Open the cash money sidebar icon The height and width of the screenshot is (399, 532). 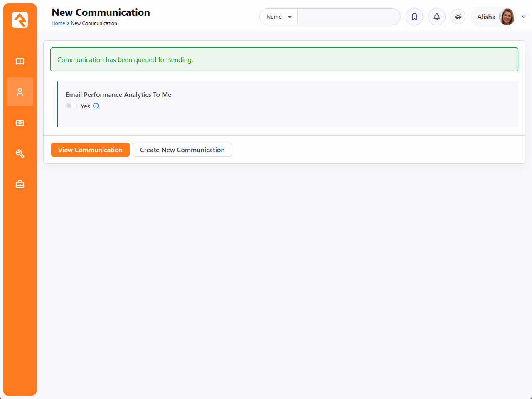click(x=20, y=123)
